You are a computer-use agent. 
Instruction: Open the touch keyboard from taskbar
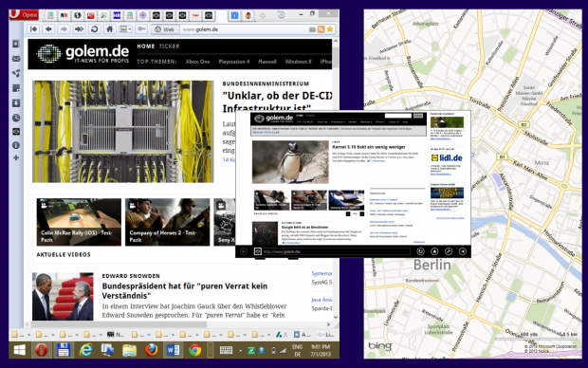(x=226, y=350)
